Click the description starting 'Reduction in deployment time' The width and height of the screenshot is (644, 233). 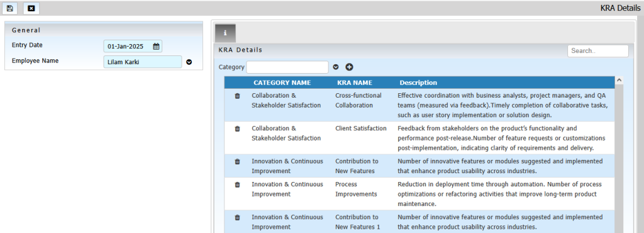500,194
